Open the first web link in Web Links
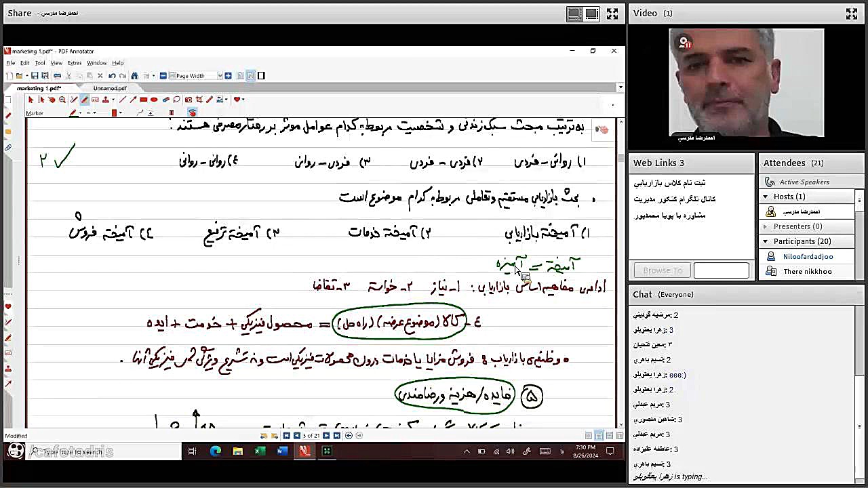 tap(669, 183)
